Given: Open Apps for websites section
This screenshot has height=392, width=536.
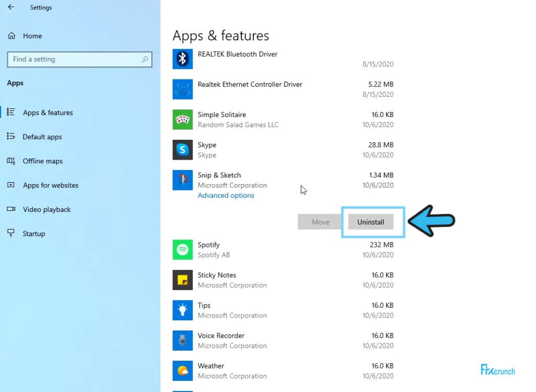Looking at the screenshot, I should tap(51, 185).
